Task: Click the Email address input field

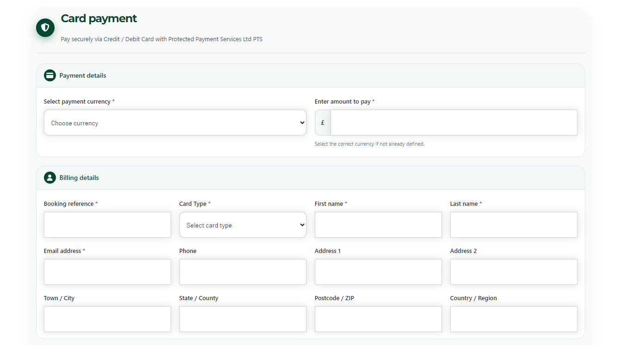Action: click(107, 272)
